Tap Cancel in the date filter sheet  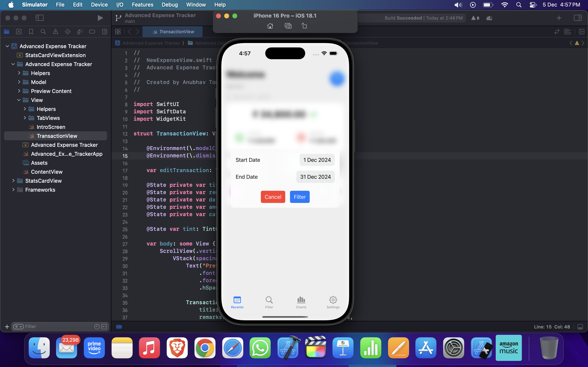pos(273,197)
